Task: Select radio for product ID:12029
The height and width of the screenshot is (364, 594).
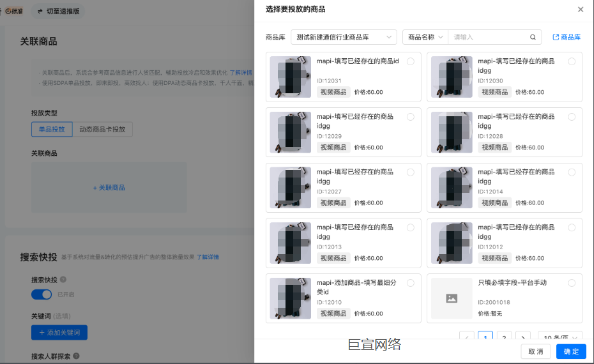Action: point(411,117)
